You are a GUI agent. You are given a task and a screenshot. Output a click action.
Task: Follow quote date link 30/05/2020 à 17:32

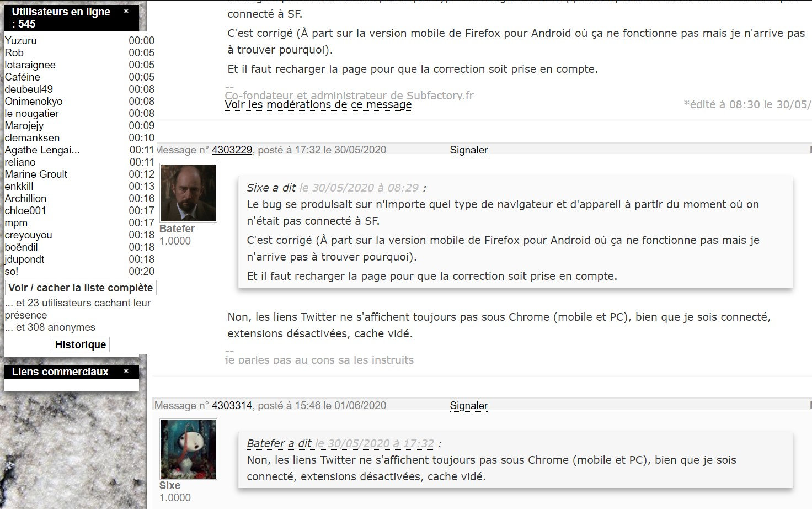tap(375, 443)
